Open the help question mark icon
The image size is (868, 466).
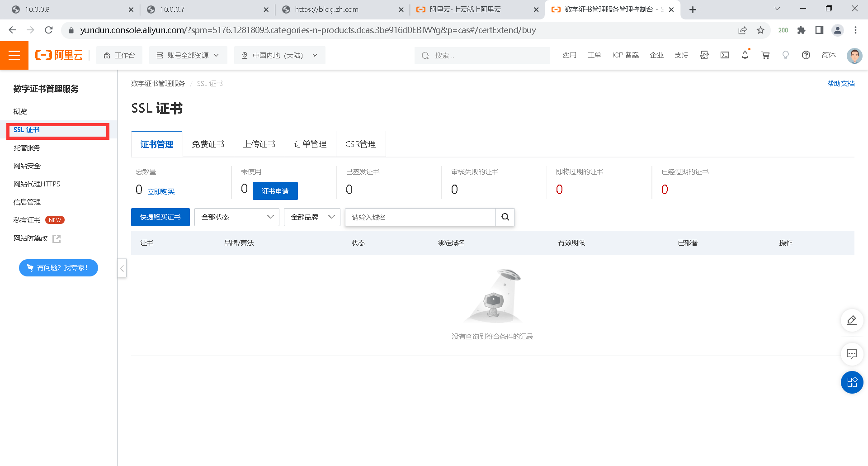pyautogui.click(x=806, y=55)
